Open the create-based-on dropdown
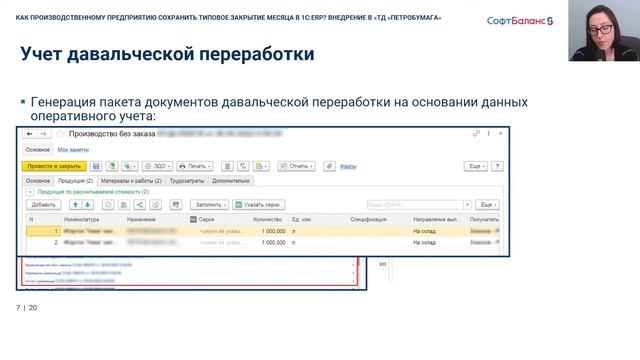This screenshot has height=360, width=640. tap(130, 166)
